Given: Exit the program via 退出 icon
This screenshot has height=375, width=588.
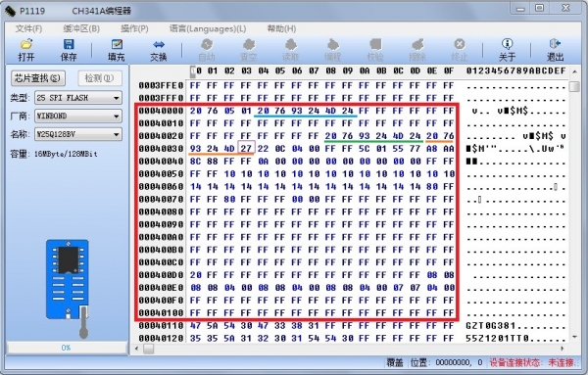Looking at the screenshot, I should [555, 50].
